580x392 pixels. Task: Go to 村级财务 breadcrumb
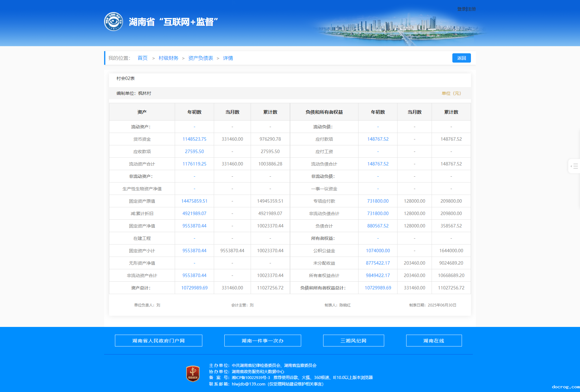[168, 58]
